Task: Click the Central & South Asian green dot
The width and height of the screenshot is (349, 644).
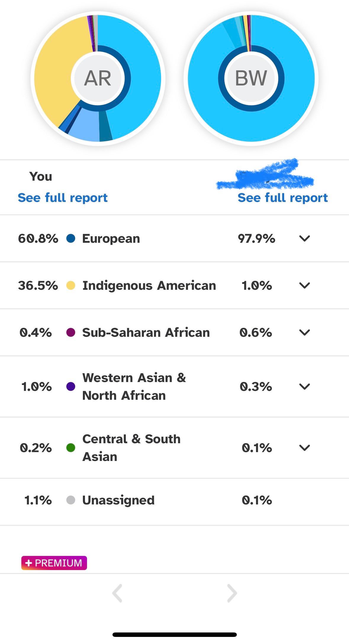Action: [x=71, y=448]
